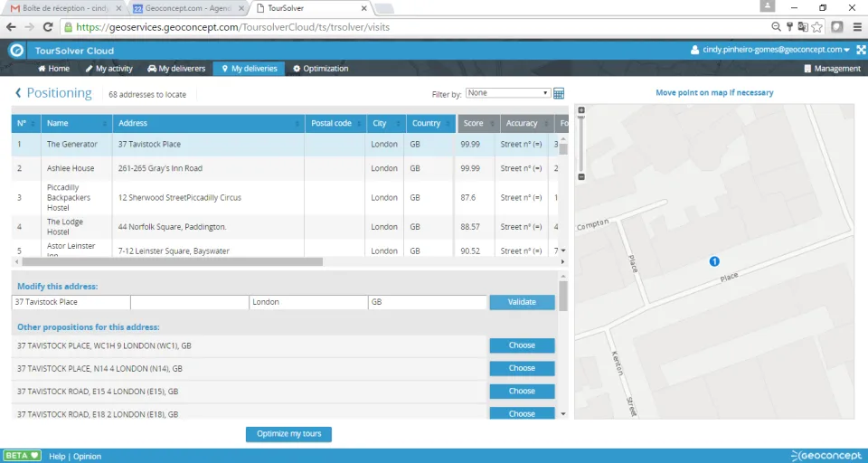Screen dimensions: 868x463
Task: Select Piccadilly Backpackers Hostel row
Action: 285,198
